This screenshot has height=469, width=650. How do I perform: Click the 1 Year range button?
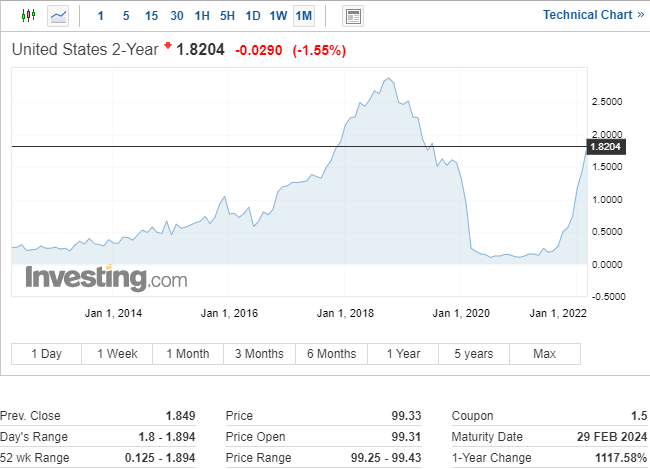pos(402,354)
